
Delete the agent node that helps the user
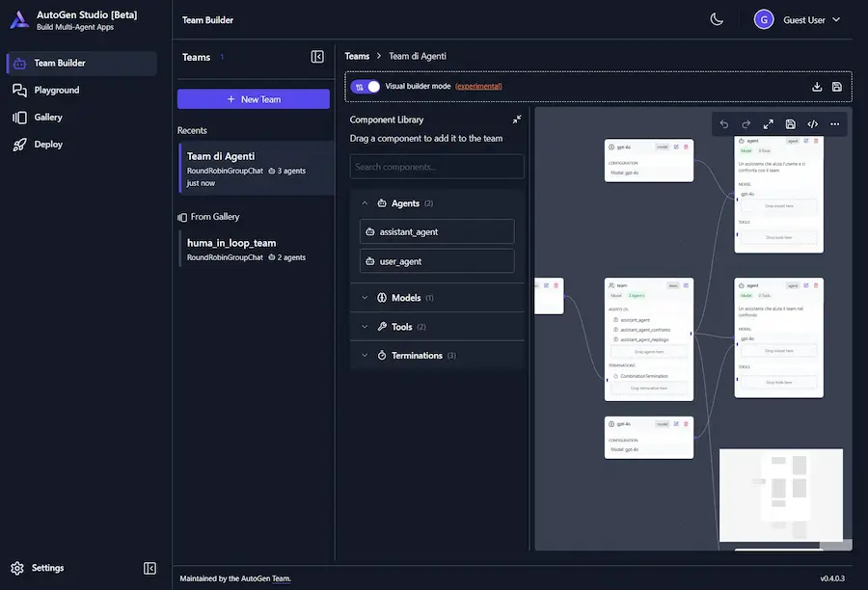click(x=816, y=141)
